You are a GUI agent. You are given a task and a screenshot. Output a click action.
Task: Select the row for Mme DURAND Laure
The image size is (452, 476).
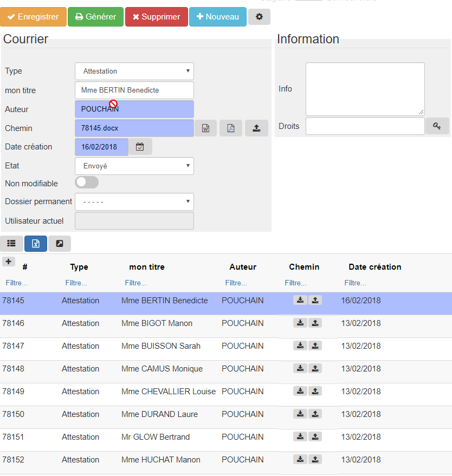pyautogui.click(x=159, y=414)
